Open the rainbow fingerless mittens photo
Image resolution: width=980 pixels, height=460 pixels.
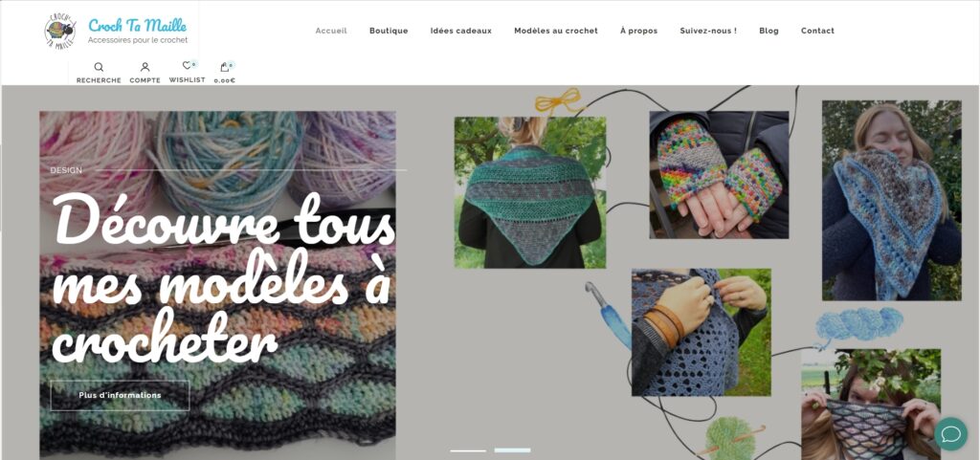click(719, 175)
